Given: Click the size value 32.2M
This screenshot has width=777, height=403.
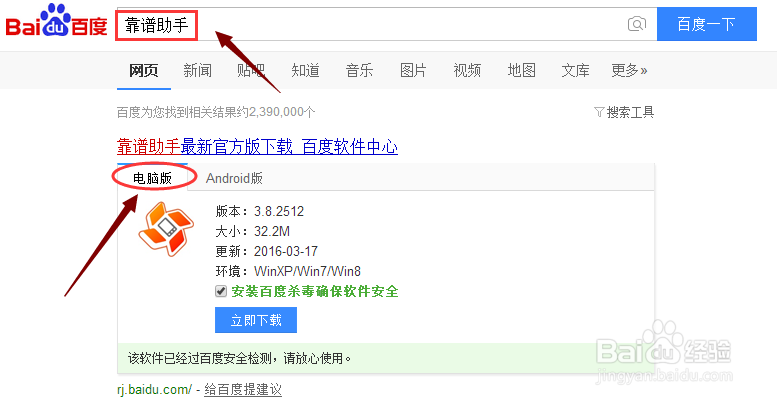Looking at the screenshot, I should (272, 231).
